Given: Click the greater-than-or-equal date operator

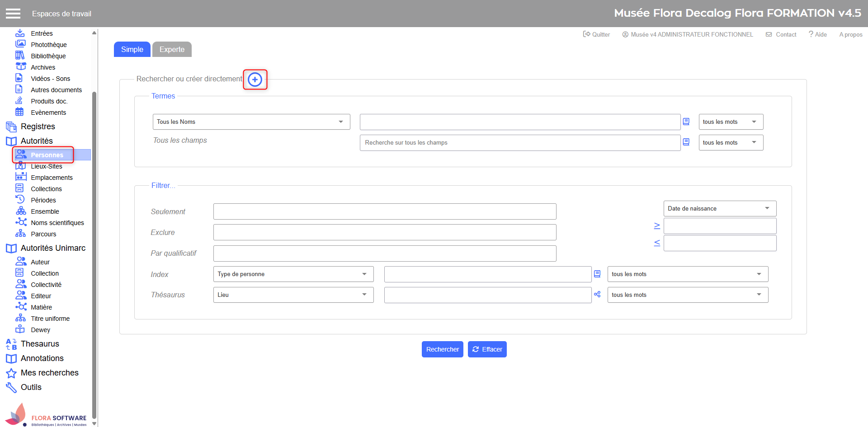Looking at the screenshot, I should [657, 226].
